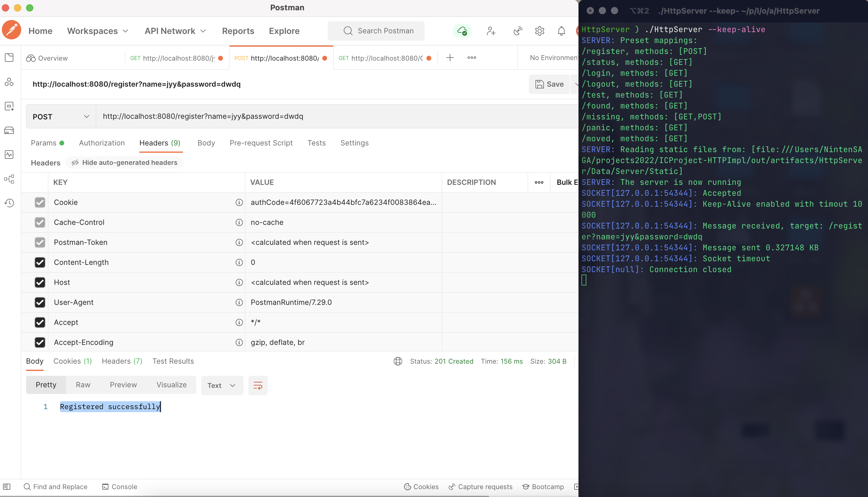Screen dimensions: 868x497
Task: Open the Mock Servers sidebar icon
Action: coord(9,130)
